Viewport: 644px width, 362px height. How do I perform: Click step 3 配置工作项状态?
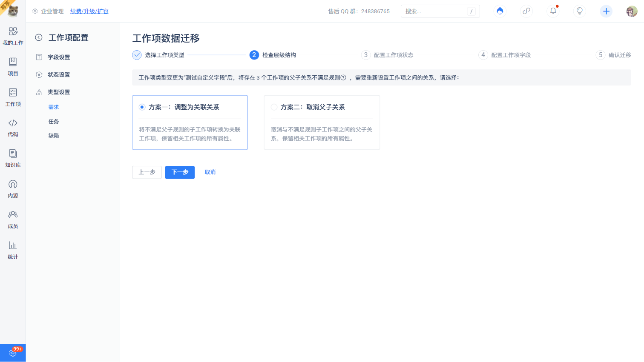[387, 55]
